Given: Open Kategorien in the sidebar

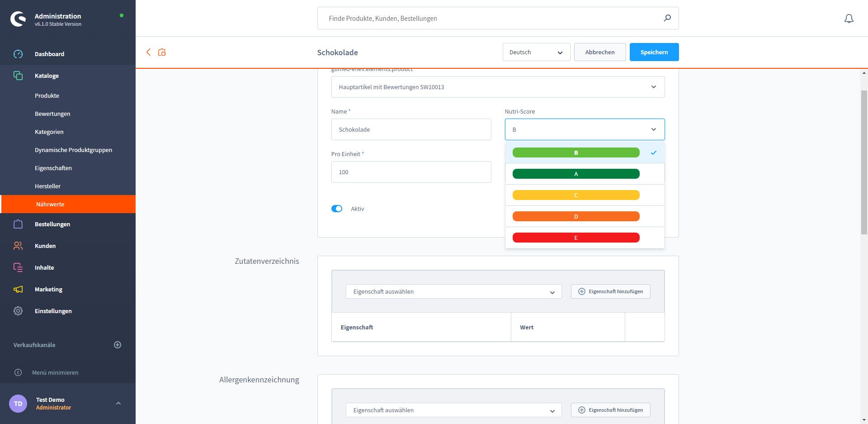Looking at the screenshot, I should tap(49, 132).
